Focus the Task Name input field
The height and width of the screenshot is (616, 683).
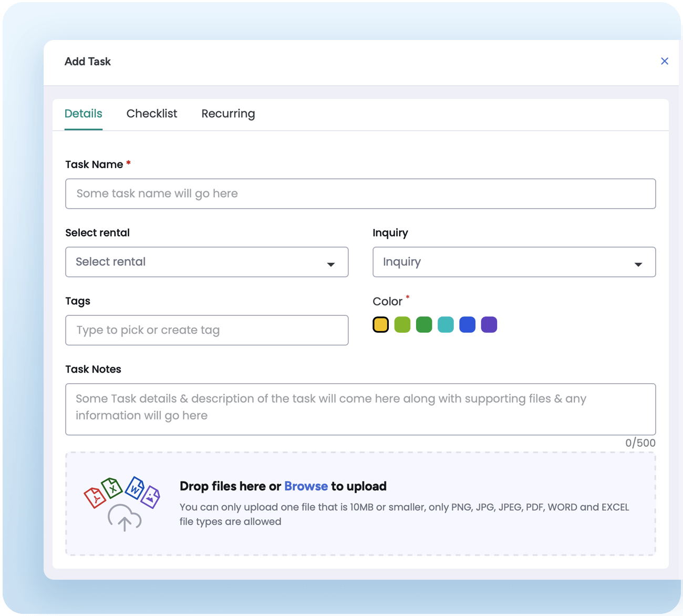coord(360,194)
